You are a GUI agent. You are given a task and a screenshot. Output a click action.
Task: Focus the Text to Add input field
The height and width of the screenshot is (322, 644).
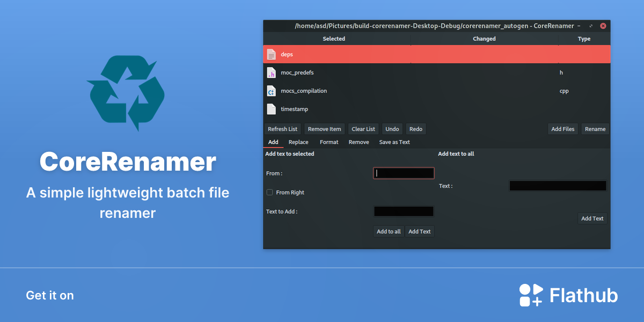(x=404, y=211)
